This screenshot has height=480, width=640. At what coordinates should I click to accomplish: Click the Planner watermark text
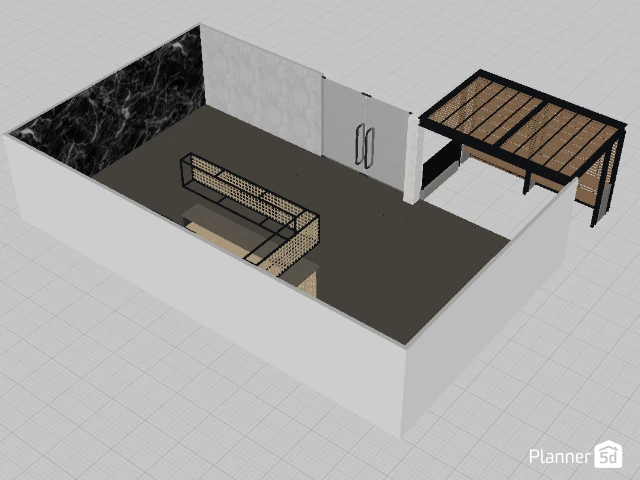pyautogui.click(x=559, y=456)
